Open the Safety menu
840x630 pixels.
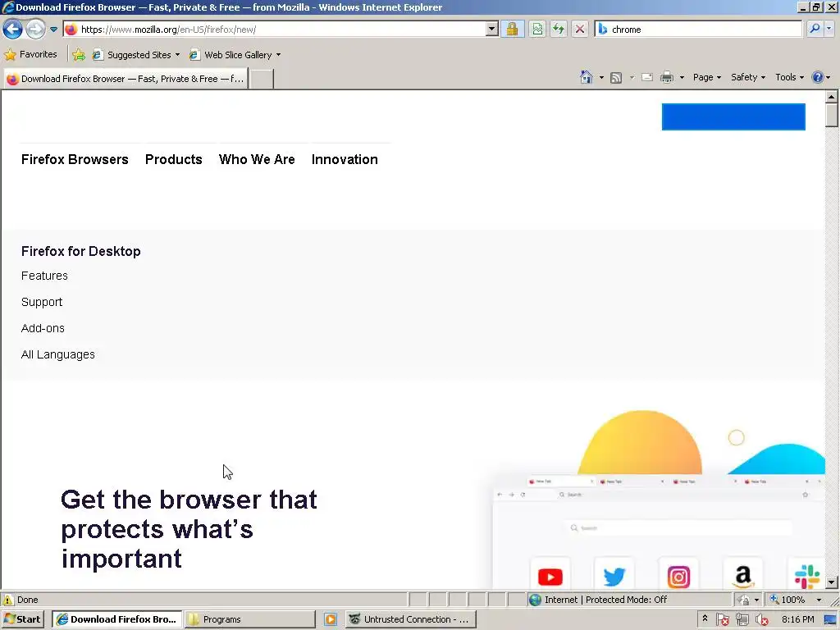(x=748, y=77)
